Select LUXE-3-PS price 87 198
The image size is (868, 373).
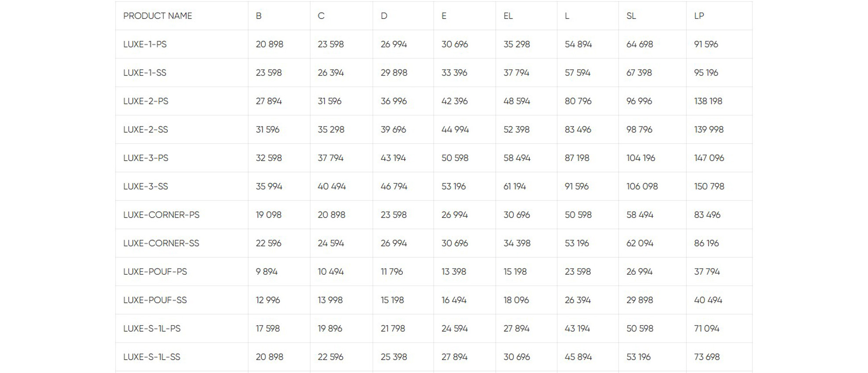click(x=577, y=158)
